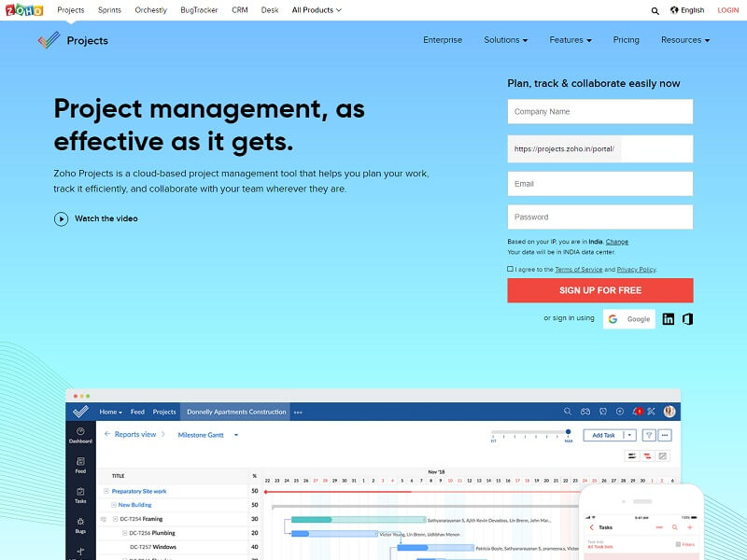Open BugTracker in the top product bar
747x560 pixels.
199,10
